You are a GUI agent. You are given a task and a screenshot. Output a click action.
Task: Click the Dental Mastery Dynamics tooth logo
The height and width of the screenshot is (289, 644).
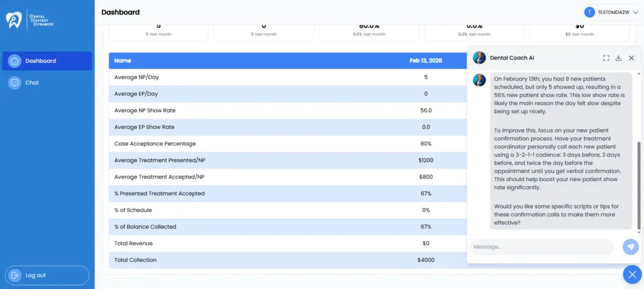pos(13,20)
